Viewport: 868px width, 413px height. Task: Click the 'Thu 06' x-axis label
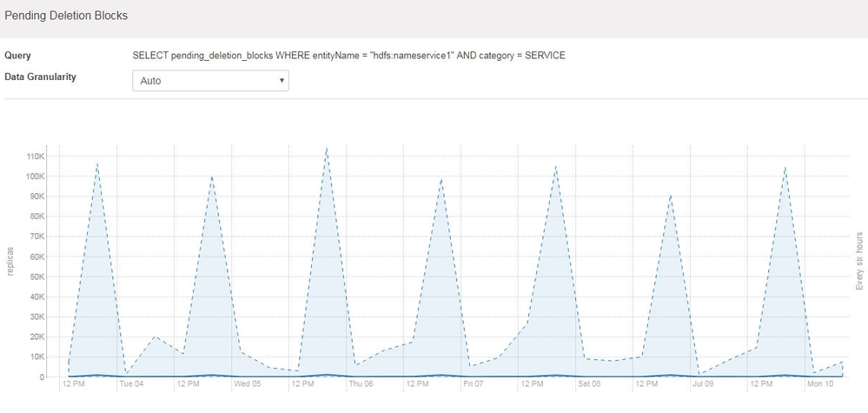pos(361,383)
